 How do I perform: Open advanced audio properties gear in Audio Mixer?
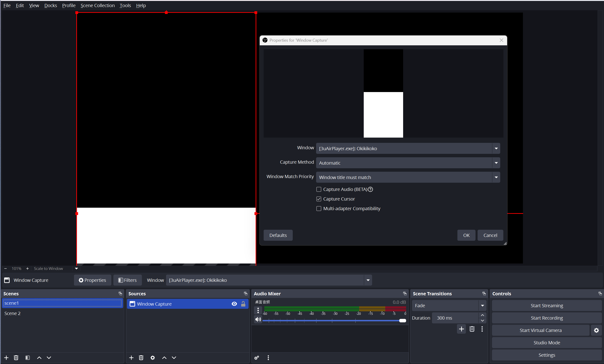[x=256, y=358]
